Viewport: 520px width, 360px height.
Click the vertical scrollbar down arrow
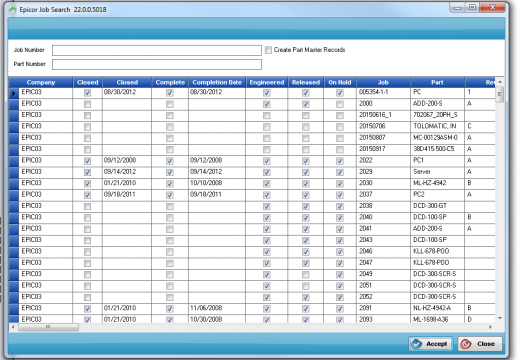coord(500,318)
